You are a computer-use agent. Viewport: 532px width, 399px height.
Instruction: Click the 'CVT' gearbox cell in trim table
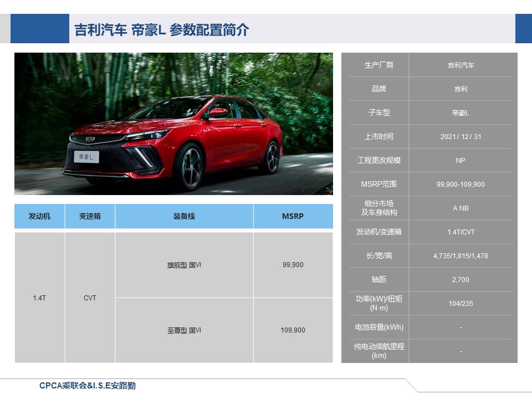pos(90,298)
